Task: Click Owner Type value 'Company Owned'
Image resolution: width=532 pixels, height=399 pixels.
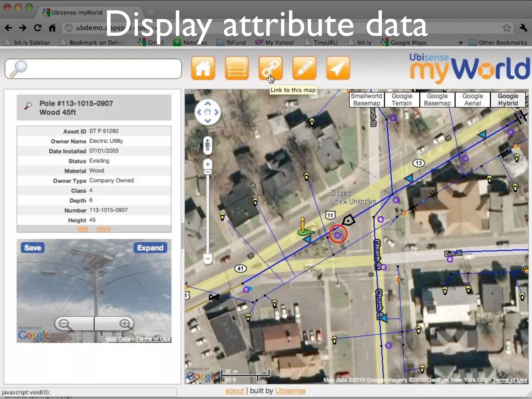Action: [111, 180]
